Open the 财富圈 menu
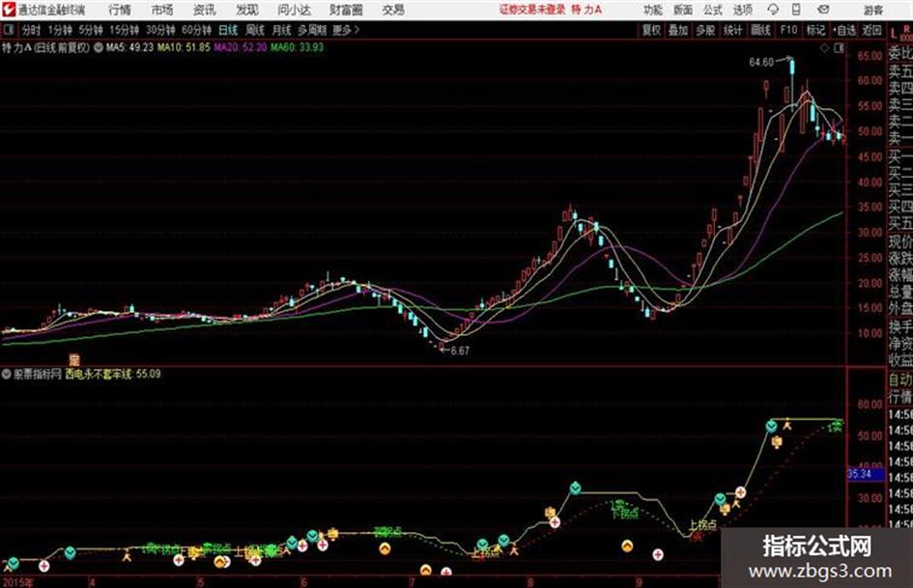 coord(346,10)
